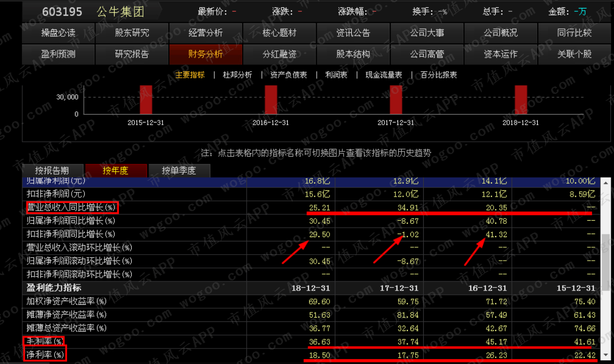Open the 资讯公告 section
The height and width of the screenshot is (364, 614).
353,33
